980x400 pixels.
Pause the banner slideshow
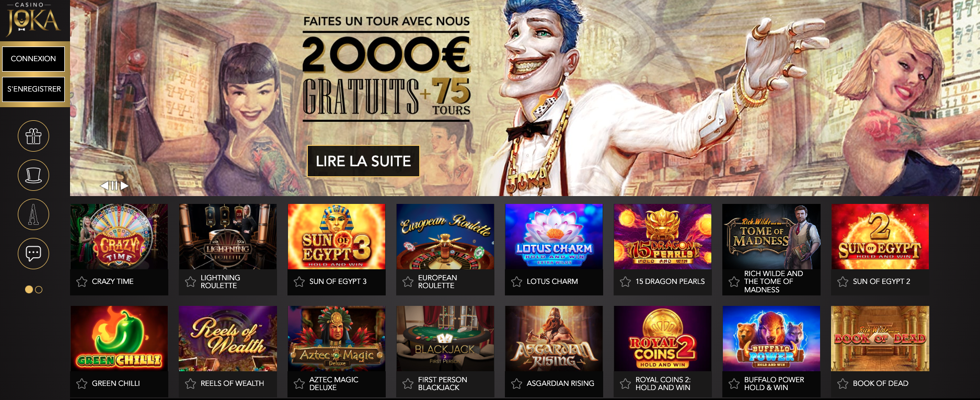[114, 185]
